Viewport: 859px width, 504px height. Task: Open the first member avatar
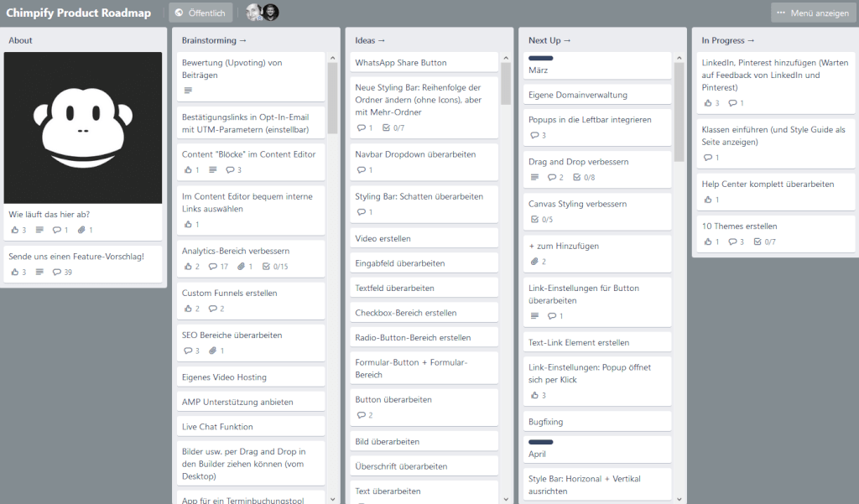pyautogui.click(x=253, y=12)
